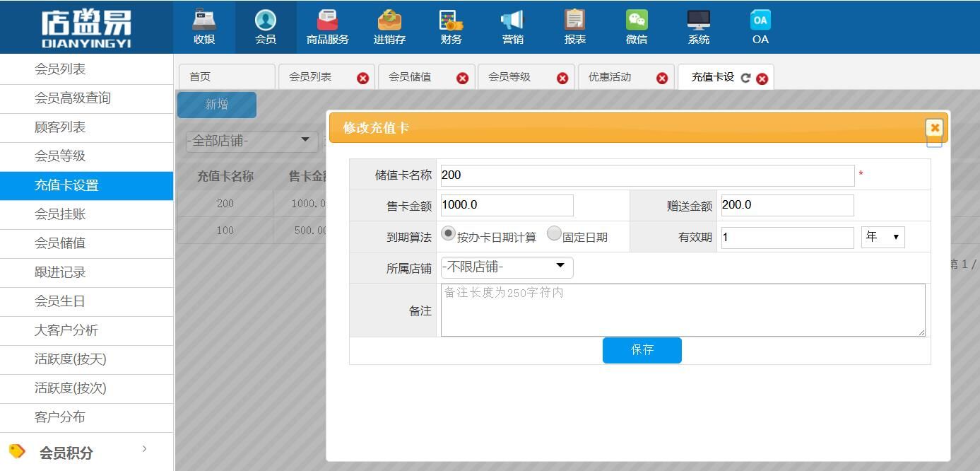Open 活跃度(按天) in the sidebar

click(x=86, y=359)
